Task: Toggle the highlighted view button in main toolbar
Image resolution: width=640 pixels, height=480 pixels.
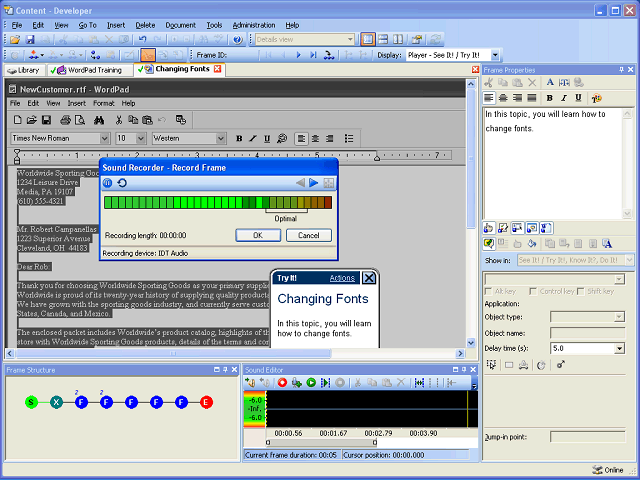Action: pos(368,39)
